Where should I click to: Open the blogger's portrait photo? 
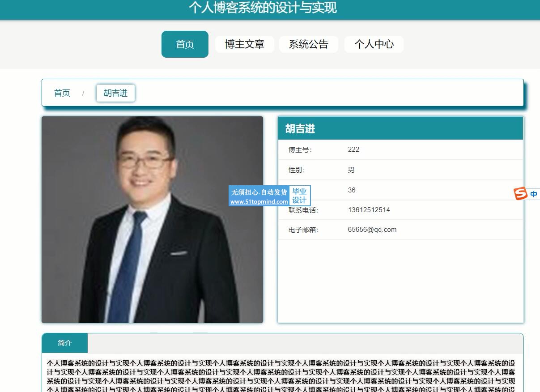153,220
